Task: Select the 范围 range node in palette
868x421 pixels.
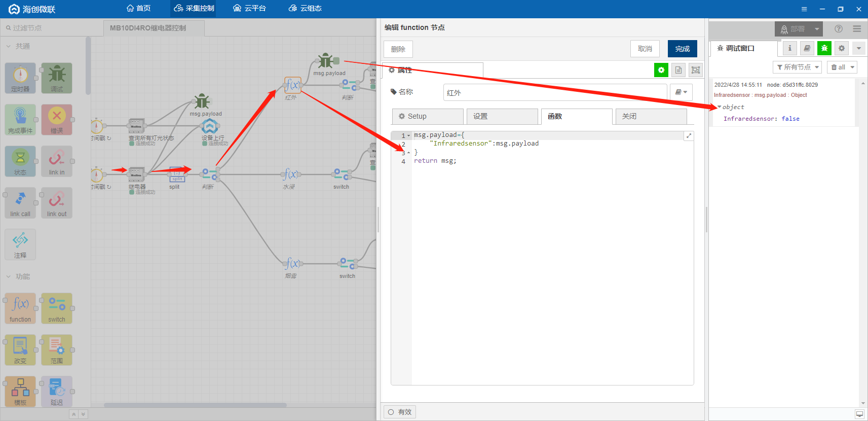Action: click(x=57, y=350)
